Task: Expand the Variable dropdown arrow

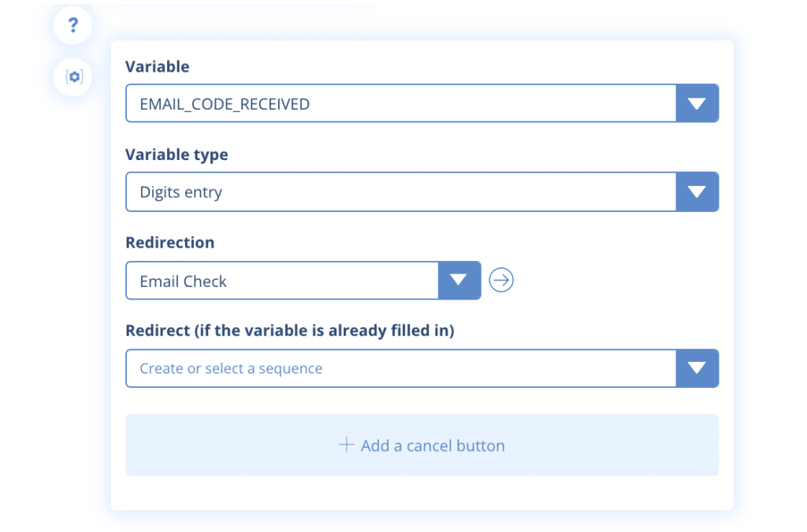Action: pyautogui.click(x=697, y=103)
